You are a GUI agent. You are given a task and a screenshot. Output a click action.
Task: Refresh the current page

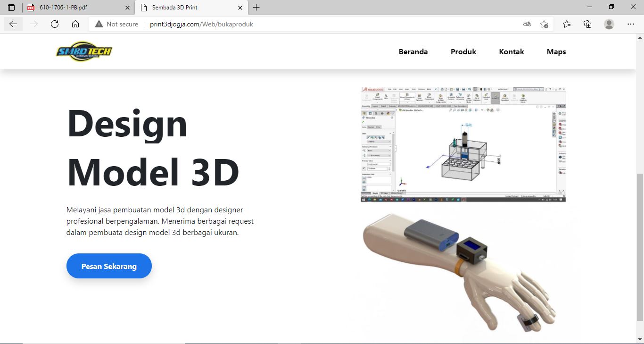click(x=54, y=24)
